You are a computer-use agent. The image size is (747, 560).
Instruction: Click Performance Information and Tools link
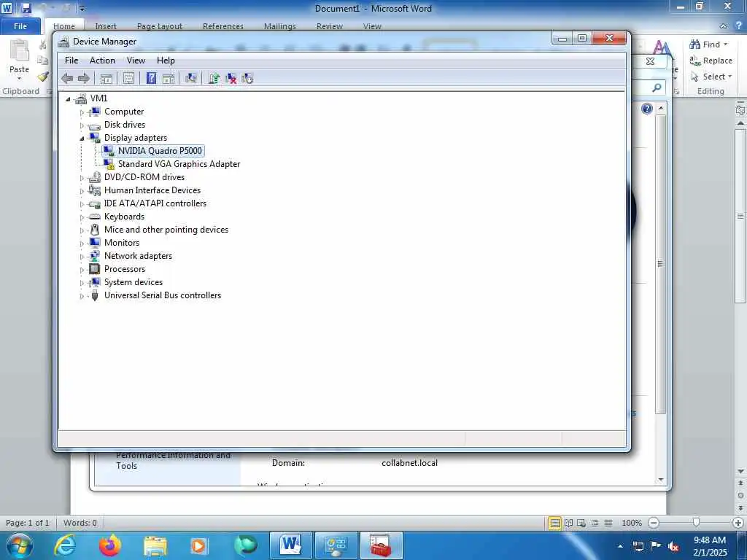pyautogui.click(x=174, y=461)
